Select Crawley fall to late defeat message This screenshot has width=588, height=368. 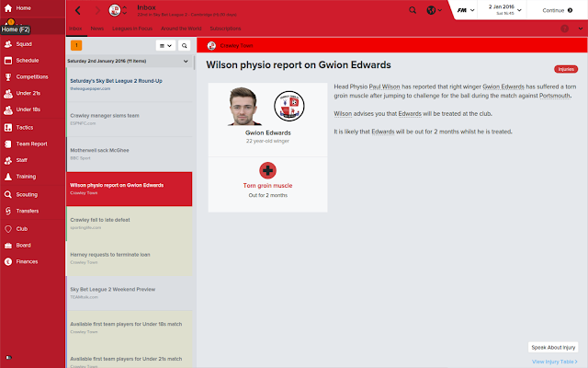130,224
